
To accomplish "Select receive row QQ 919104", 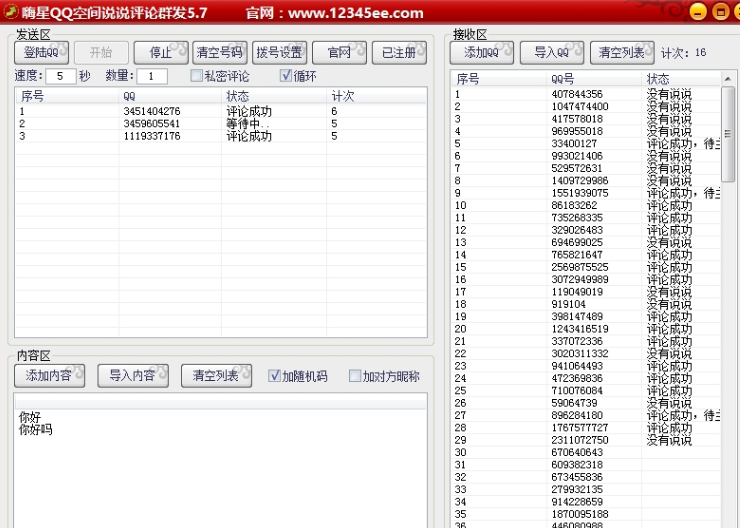I will (x=586, y=304).
